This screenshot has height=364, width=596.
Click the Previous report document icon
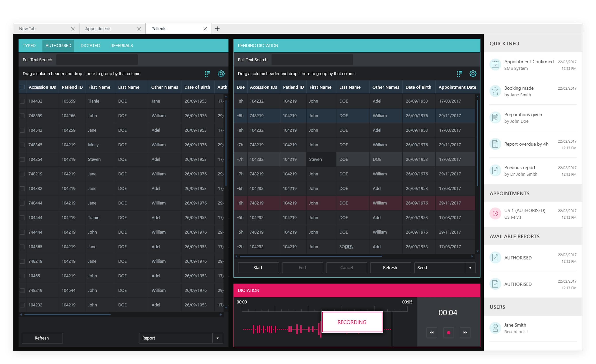tap(495, 171)
